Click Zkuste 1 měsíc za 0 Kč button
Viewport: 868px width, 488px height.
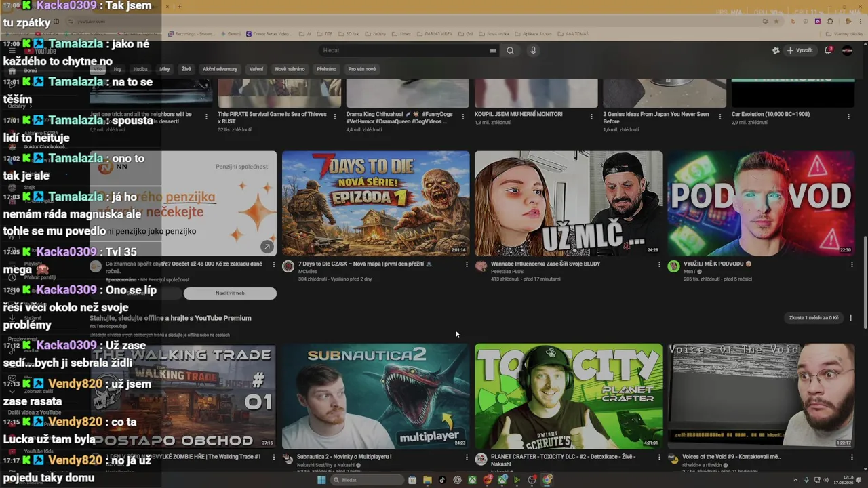click(x=814, y=318)
